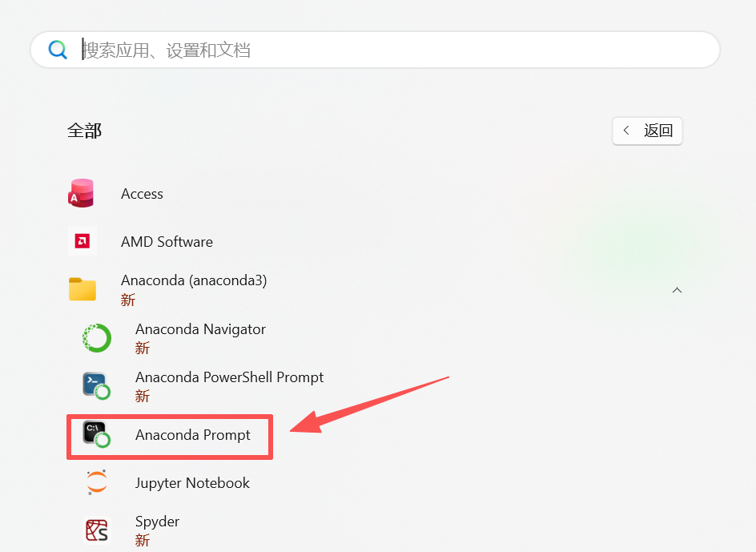This screenshot has width=756, height=552.
Task: Launch Anaconda PowerShell Prompt icon
Action: tap(96, 386)
